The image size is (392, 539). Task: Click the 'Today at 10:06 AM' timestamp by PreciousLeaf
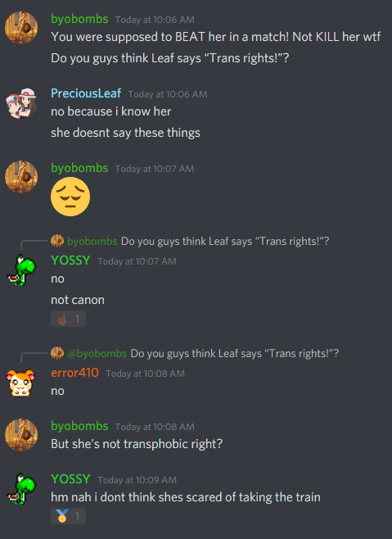[x=168, y=94]
